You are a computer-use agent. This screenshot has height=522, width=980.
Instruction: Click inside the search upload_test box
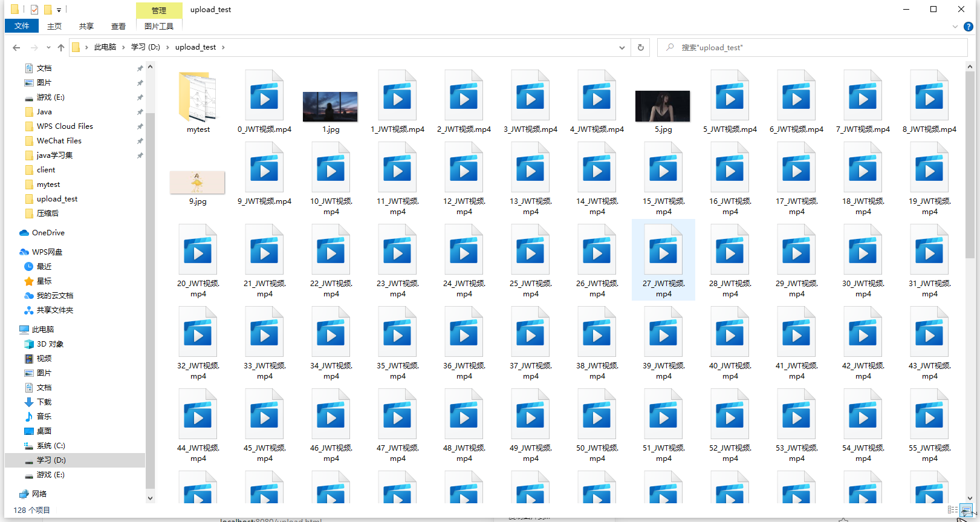[x=812, y=47]
